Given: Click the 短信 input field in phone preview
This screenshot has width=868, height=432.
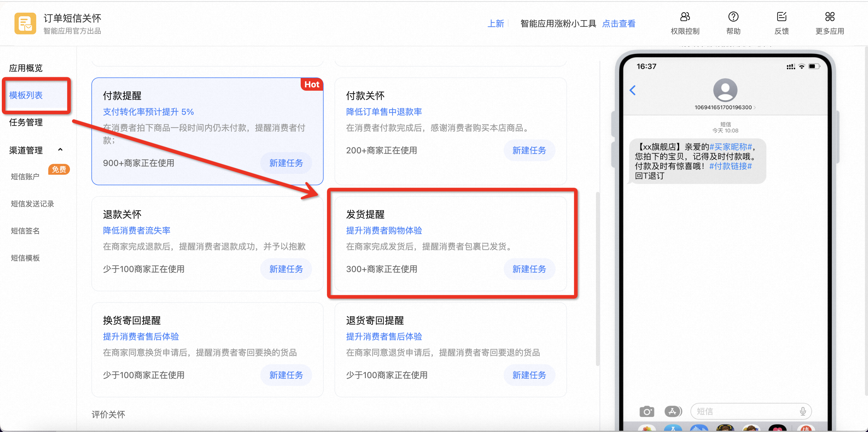Looking at the screenshot, I should 751,411.
